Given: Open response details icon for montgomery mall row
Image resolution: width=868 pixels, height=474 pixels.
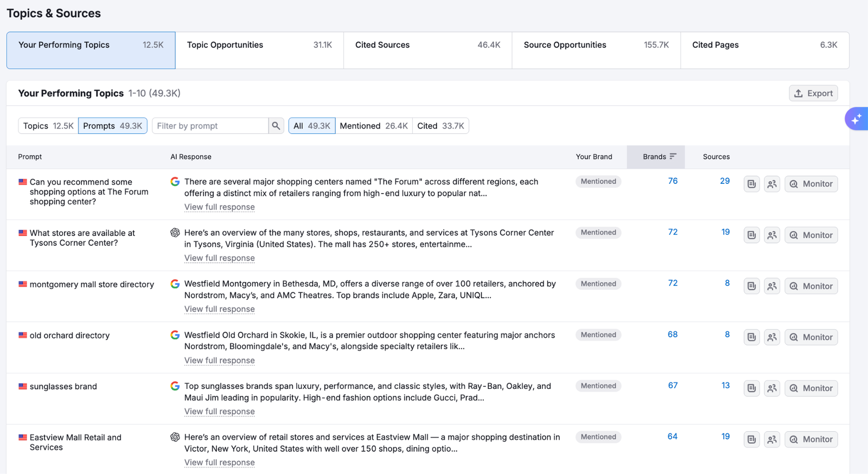Looking at the screenshot, I should 751,286.
